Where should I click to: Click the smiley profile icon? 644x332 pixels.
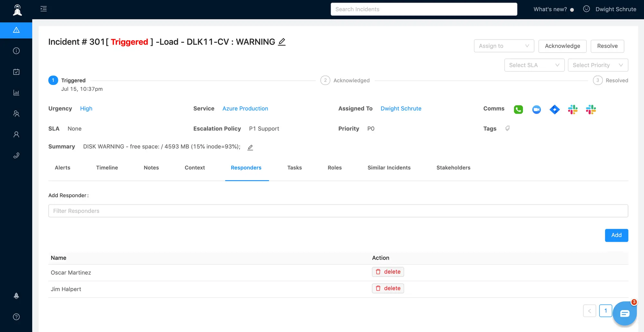pyautogui.click(x=586, y=9)
